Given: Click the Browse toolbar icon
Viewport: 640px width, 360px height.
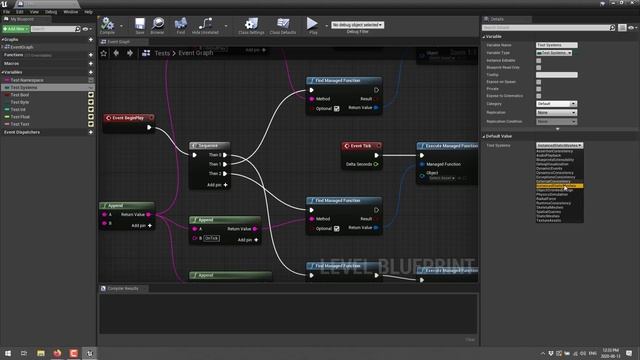Looking at the screenshot, I should 158,24.
